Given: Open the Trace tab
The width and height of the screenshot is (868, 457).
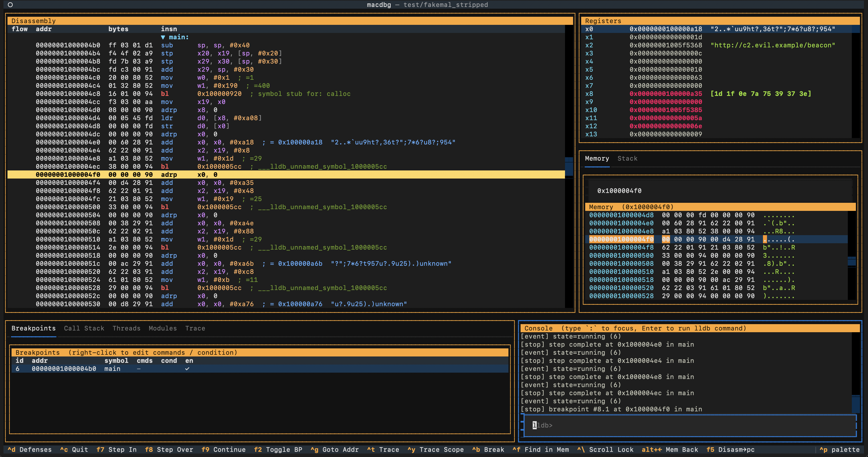Looking at the screenshot, I should tap(195, 328).
